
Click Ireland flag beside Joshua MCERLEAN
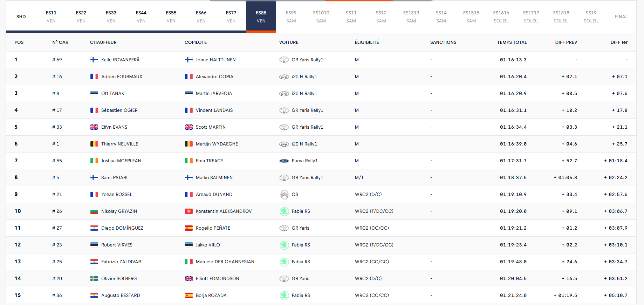coord(94,161)
